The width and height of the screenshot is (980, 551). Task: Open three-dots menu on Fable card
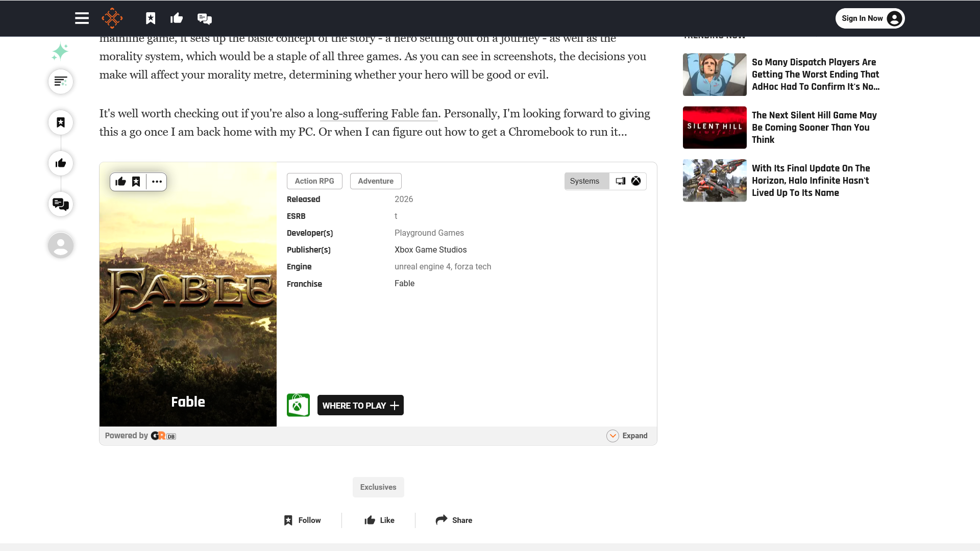(x=157, y=182)
